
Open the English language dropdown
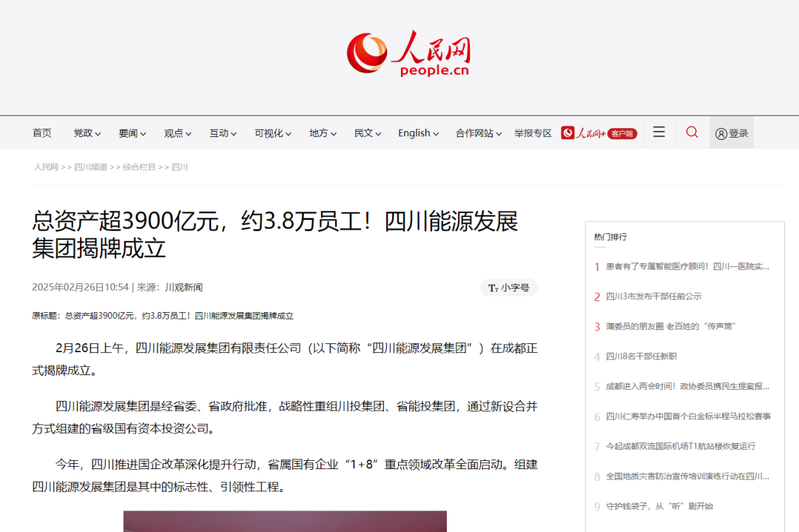tap(418, 133)
